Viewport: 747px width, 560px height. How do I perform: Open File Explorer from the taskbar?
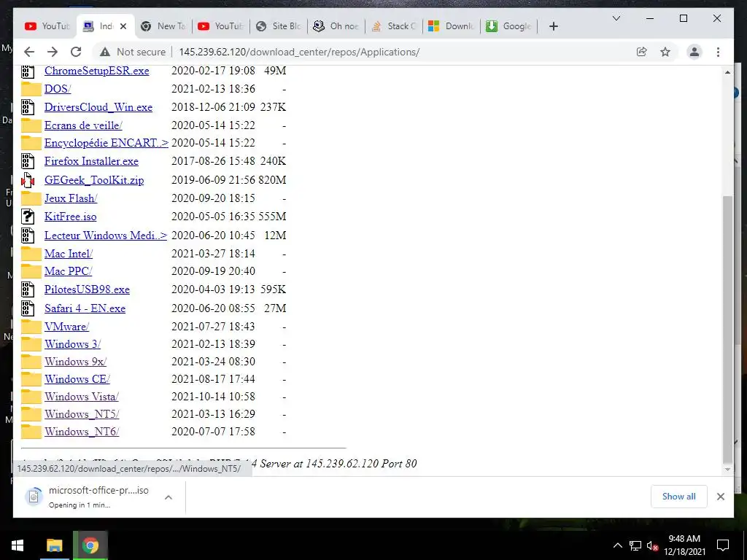point(54,545)
